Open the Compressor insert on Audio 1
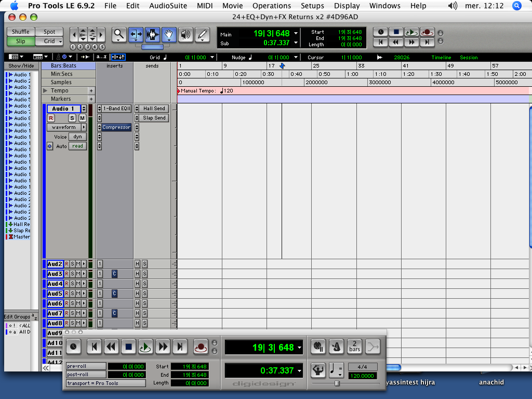This screenshot has width=532, height=399. [x=116, y=127]
